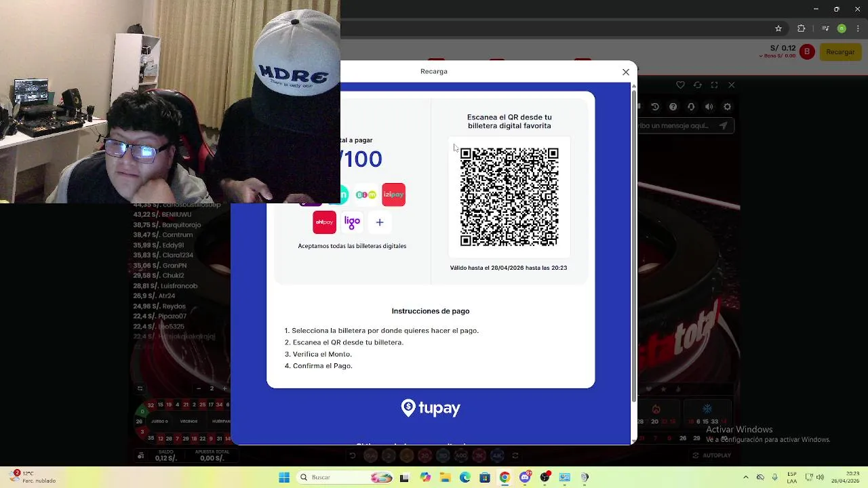Select the ligo wallet icon
The width and height of the screenshot is (868, 488).
352,222
